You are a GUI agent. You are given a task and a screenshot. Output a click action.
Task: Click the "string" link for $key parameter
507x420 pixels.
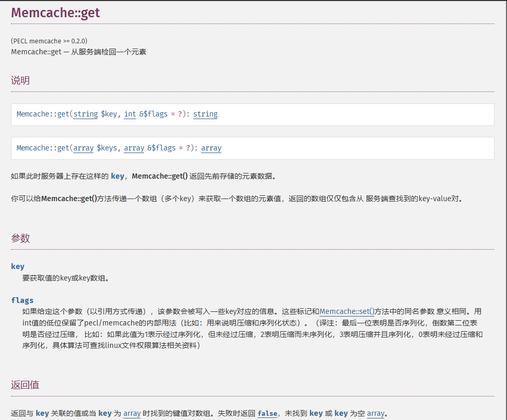pos(85,114)
